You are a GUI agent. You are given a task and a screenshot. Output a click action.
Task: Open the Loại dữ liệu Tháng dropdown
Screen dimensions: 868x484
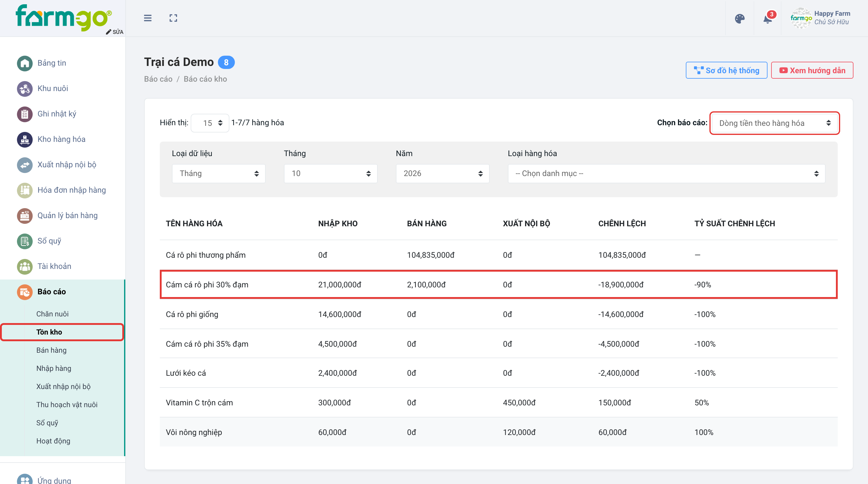coord(219,173)
